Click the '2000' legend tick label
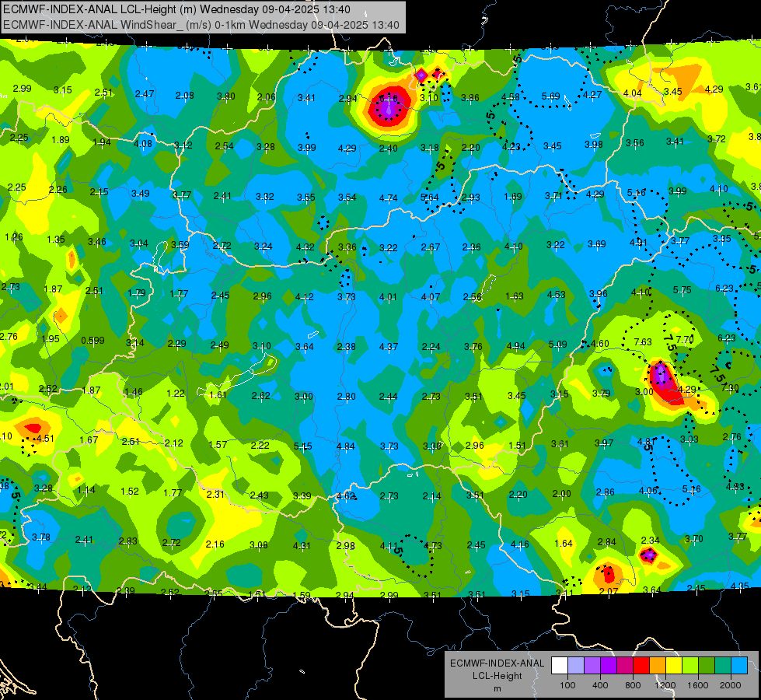The image size is (761, 700). [730, 685]
